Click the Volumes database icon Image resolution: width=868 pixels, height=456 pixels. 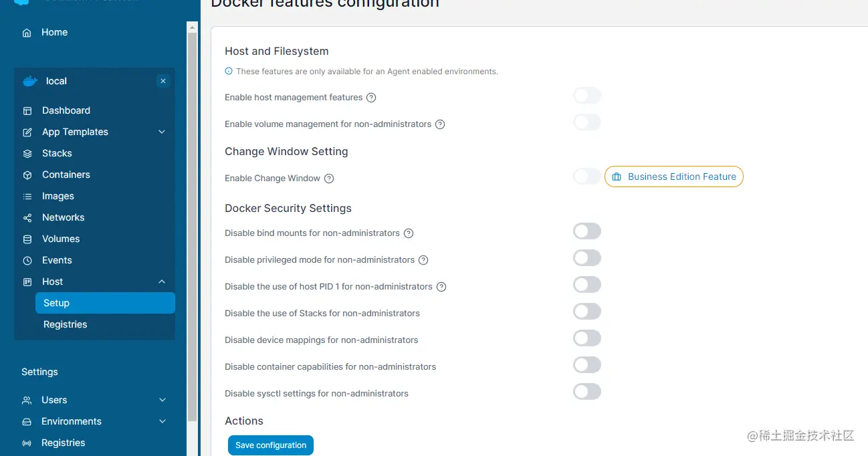[x=27, y=239]
